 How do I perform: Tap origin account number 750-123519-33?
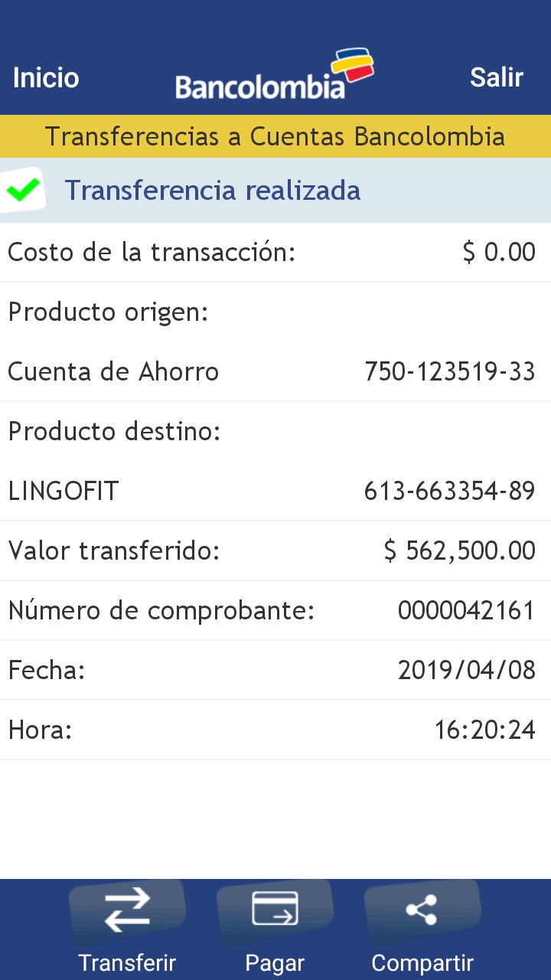pos(449,372)
